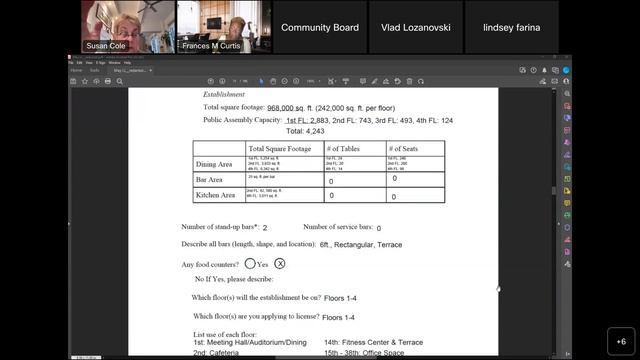640x360 pixels.
Task: Open the page fit options dropdown
Action: (x=332, y=81)
